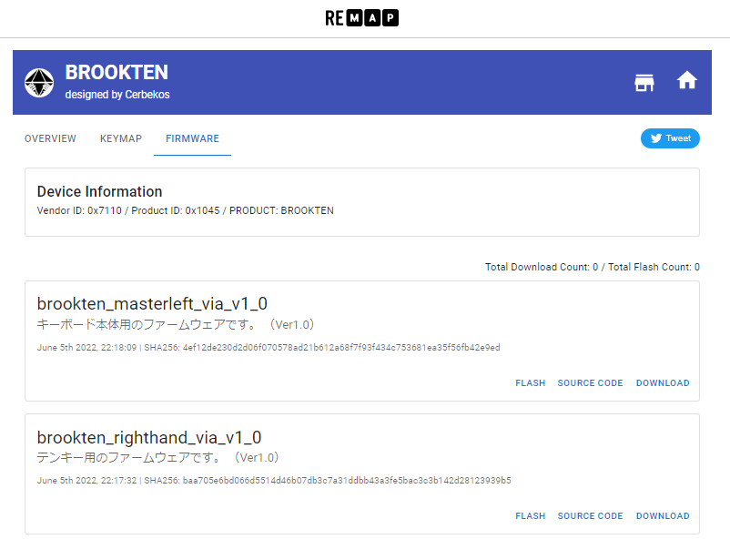This screenshot has width=730, height=560.
Task: Download the brookten_righthand_via_v1_0 firmware
Action: (x=663, y=516)
